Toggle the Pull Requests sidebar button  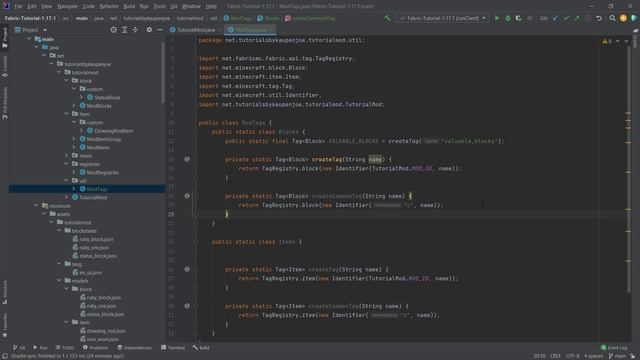4,103
